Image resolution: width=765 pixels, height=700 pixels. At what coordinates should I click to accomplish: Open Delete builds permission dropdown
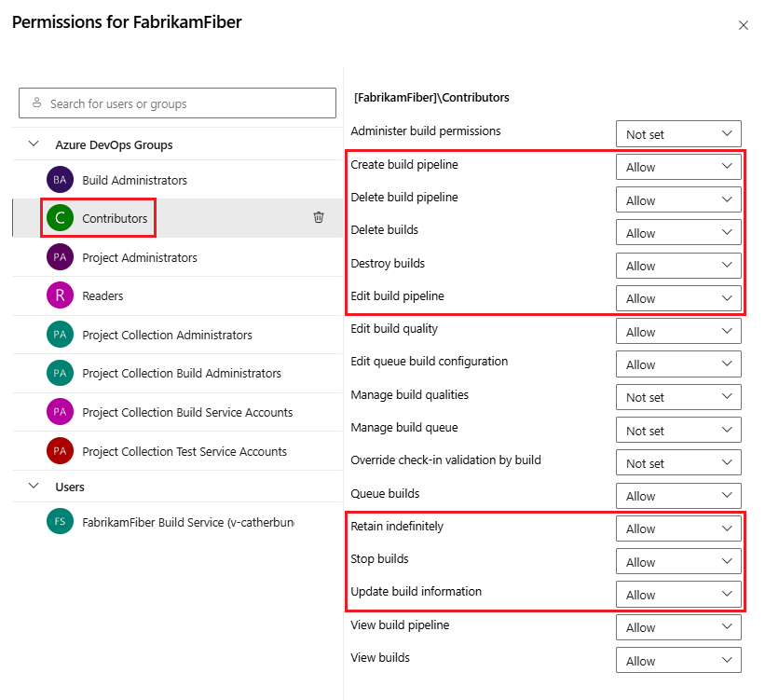[678, 232]
